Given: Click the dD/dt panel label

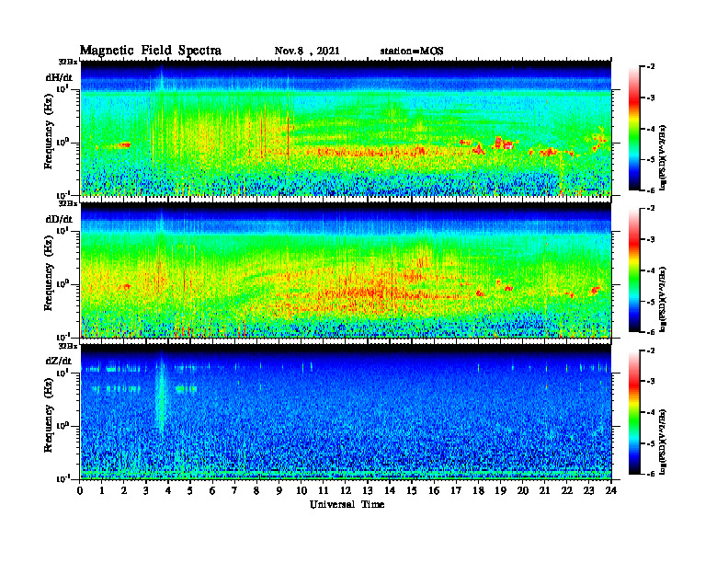Looking at the screenshot, I should pos(59,219).
